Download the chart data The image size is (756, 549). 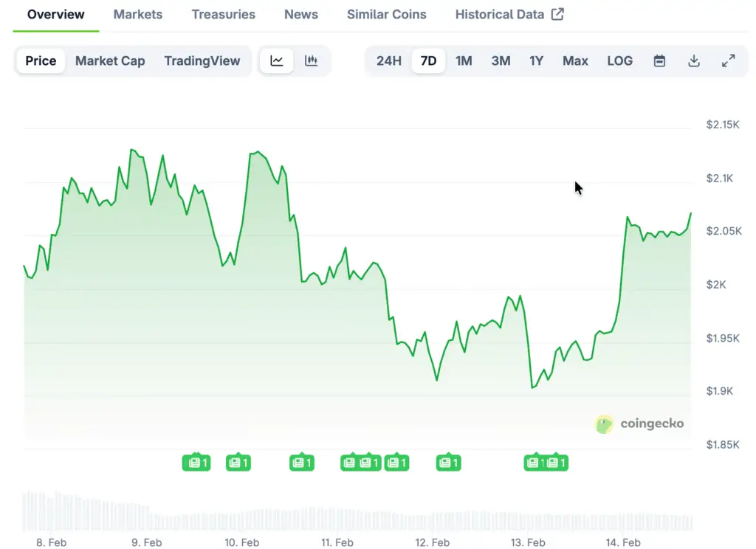[x=694, y=61]
